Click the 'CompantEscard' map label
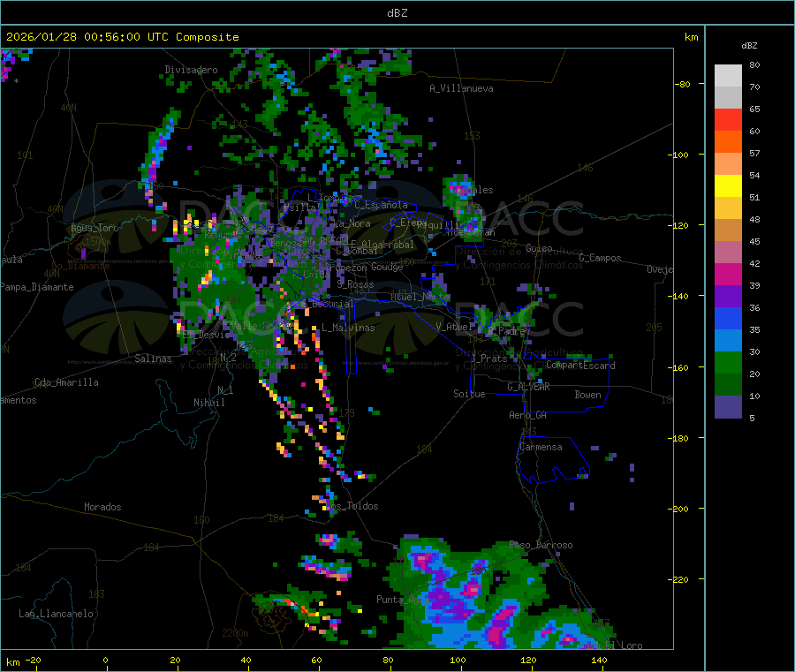 click(580, 365)
